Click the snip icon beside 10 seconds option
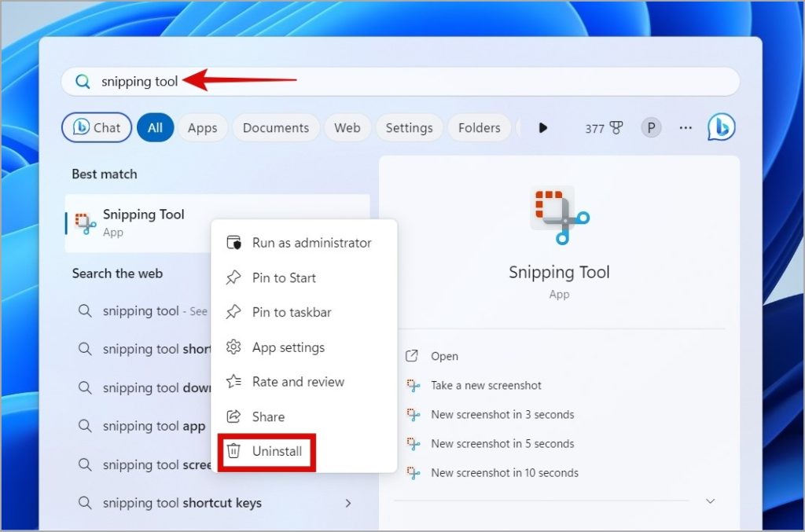Image resolution: width=805 pixels, height=532 pixels. 413,473
